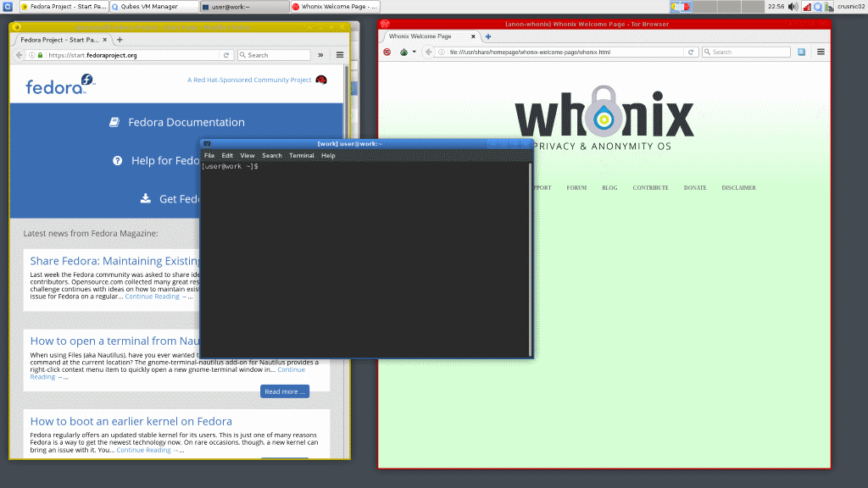Screen dimensions: 868x488
Task: Click the Get Fedora download icon
Action: (146, 198)
